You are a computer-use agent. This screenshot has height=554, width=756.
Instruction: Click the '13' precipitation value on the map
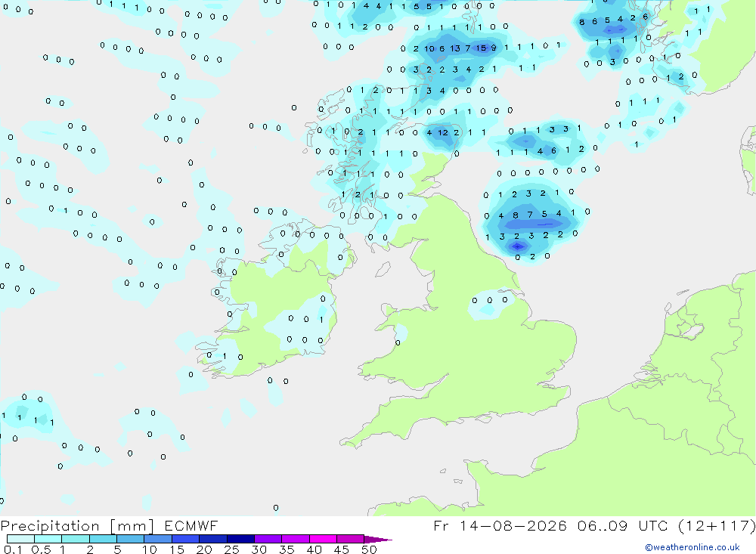pos(455,48)
